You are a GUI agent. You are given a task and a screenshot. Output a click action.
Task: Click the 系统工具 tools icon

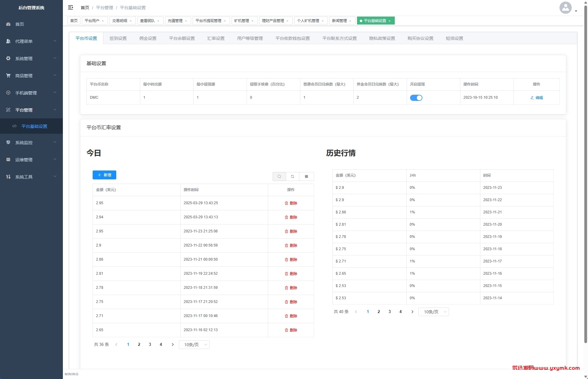pos(8,177)
